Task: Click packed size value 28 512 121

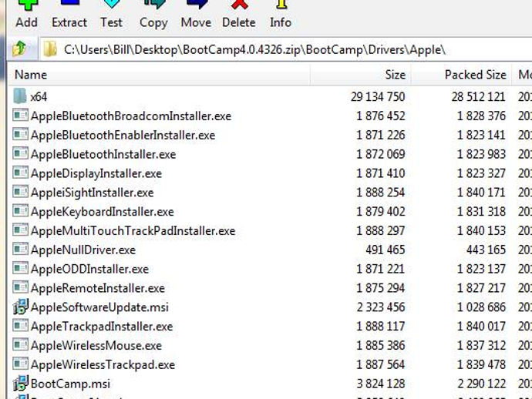Action: click(478, 97)
